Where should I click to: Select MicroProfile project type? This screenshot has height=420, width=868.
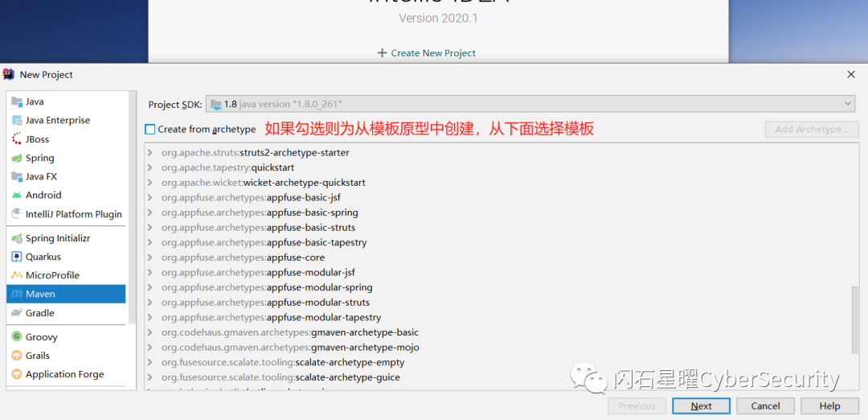(66, 275)
